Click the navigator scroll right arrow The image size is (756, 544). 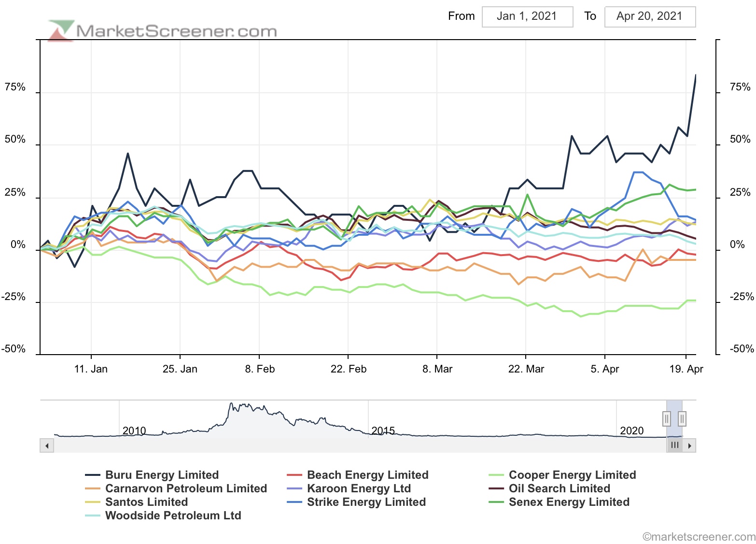pyautogui.click(x=689, y=445)
